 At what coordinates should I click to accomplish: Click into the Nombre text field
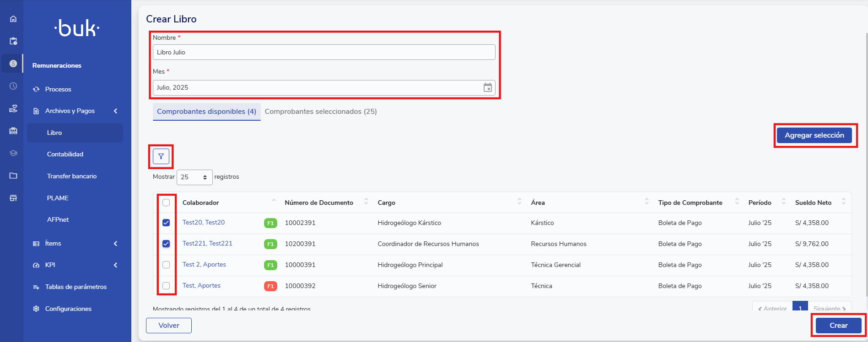tap(323, 52)
